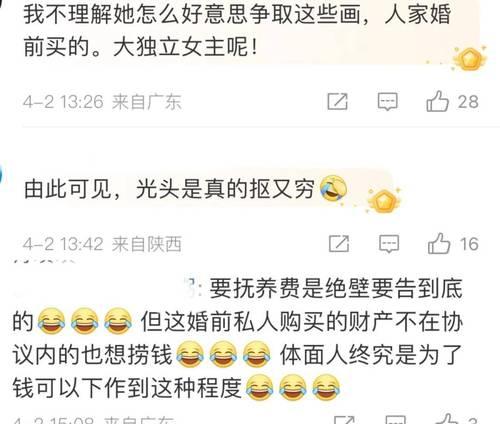
Task: Open reply bubble on the 13:42 comment
Action: pos(389,244)
